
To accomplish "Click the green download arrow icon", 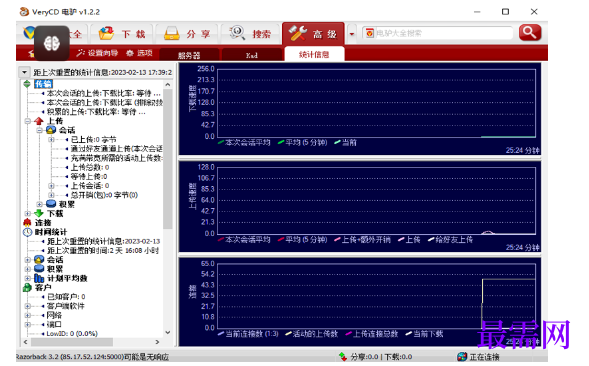I will tap(39, 213).
